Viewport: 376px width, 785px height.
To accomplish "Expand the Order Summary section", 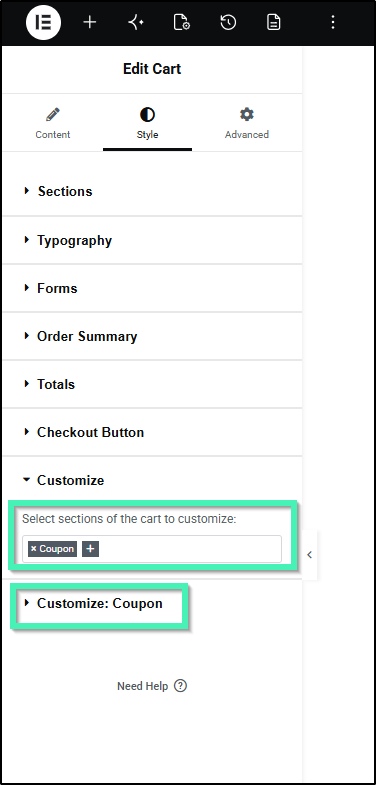I will coord(152,336).
